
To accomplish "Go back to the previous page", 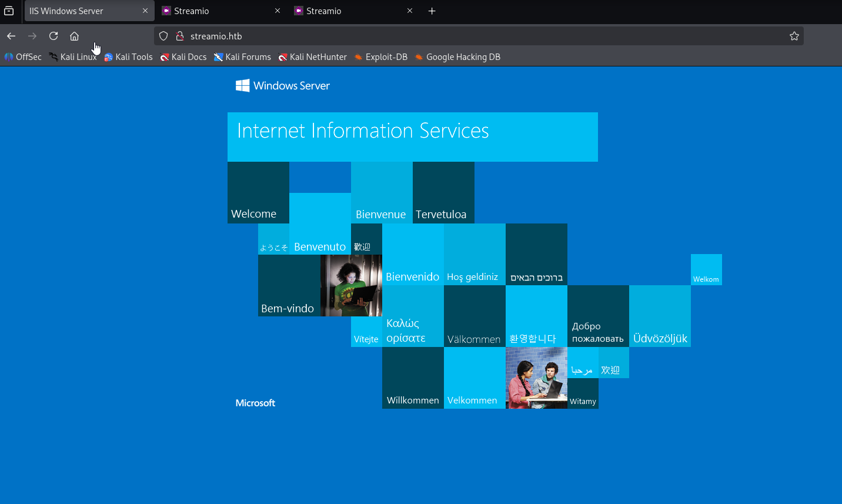I will 11,36.
